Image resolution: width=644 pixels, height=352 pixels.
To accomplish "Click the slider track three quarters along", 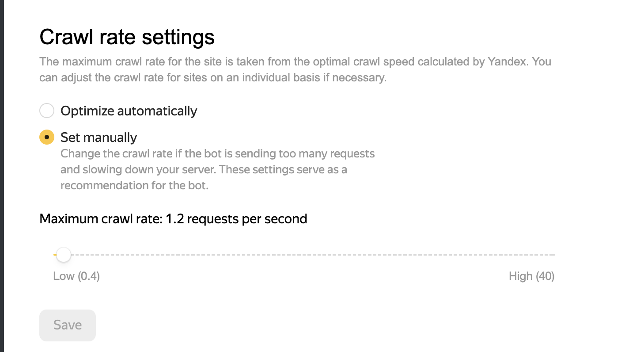I will [x=430, y=255].
